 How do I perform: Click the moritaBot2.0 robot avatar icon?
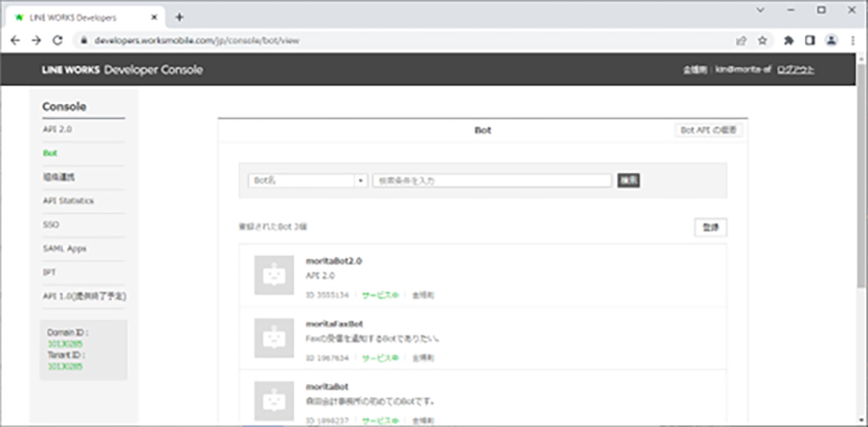(x=273, y=275)
